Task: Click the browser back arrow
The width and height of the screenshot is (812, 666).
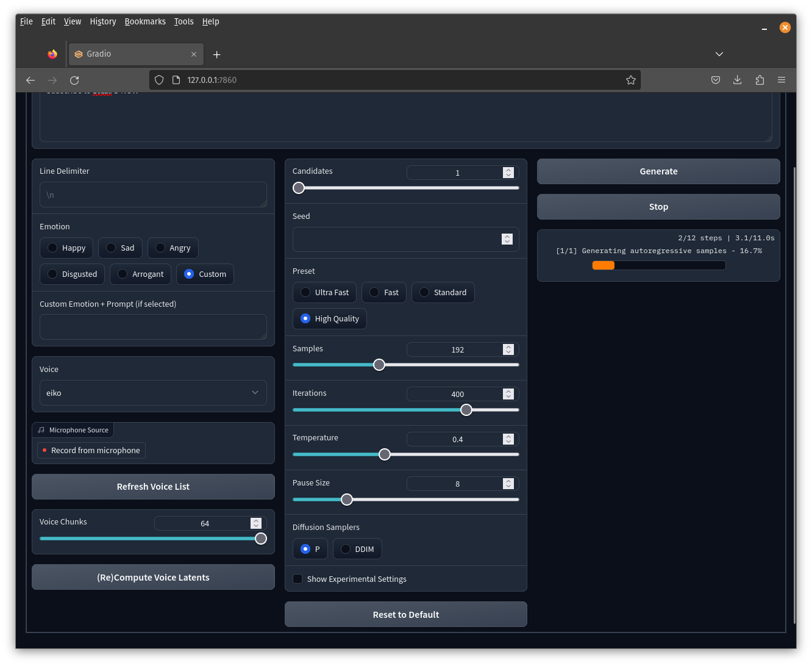Action: tap(30, 80)
